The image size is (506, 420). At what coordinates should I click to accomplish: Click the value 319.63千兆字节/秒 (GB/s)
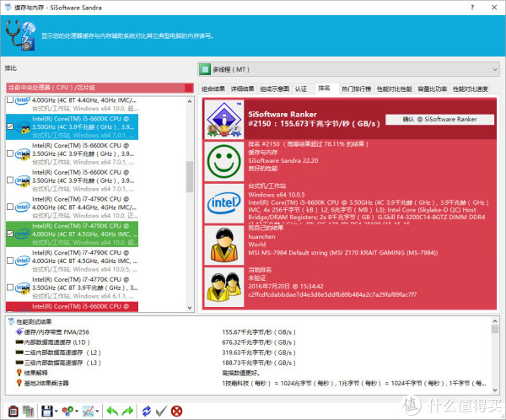[x=259, y=353]
